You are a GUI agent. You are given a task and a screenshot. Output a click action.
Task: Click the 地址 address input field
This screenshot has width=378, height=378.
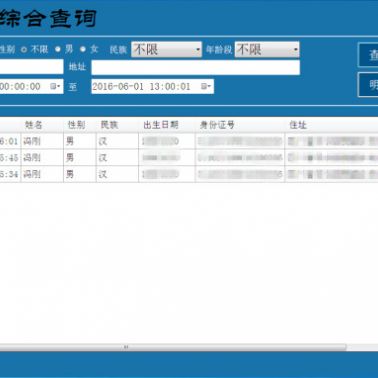(x=196, y=68)
